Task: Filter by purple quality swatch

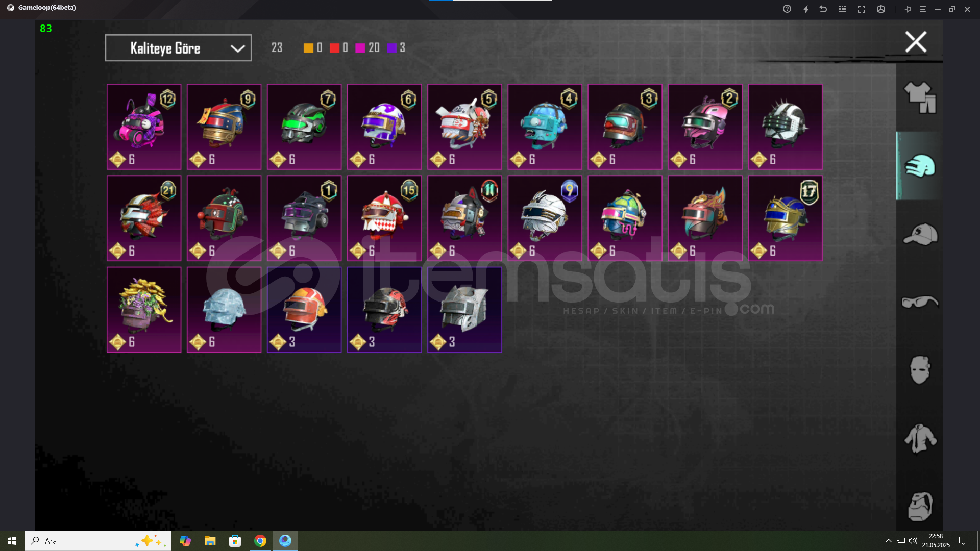Action: (392, 48)
